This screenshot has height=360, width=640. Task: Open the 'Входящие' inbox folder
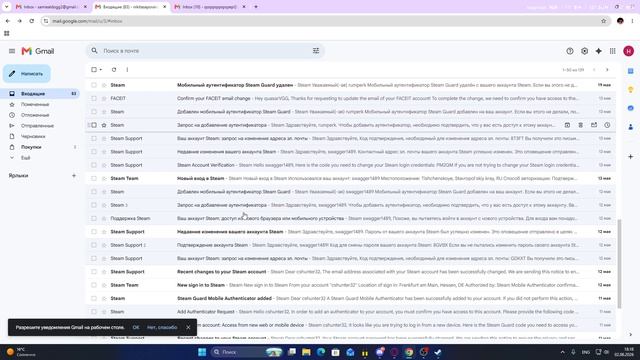point(41,94)
